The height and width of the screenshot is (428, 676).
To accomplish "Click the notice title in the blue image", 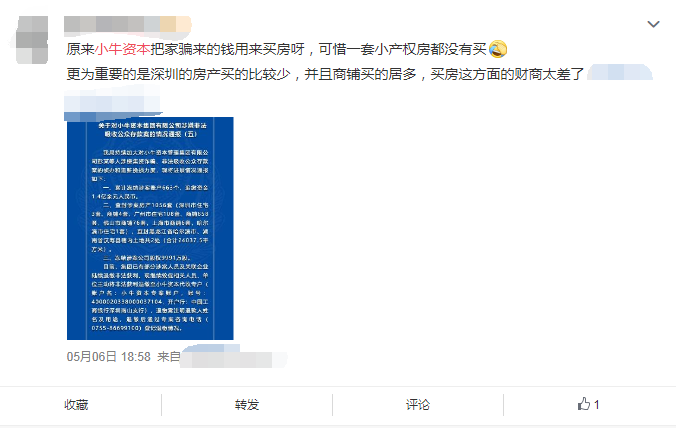I will 152,130.
